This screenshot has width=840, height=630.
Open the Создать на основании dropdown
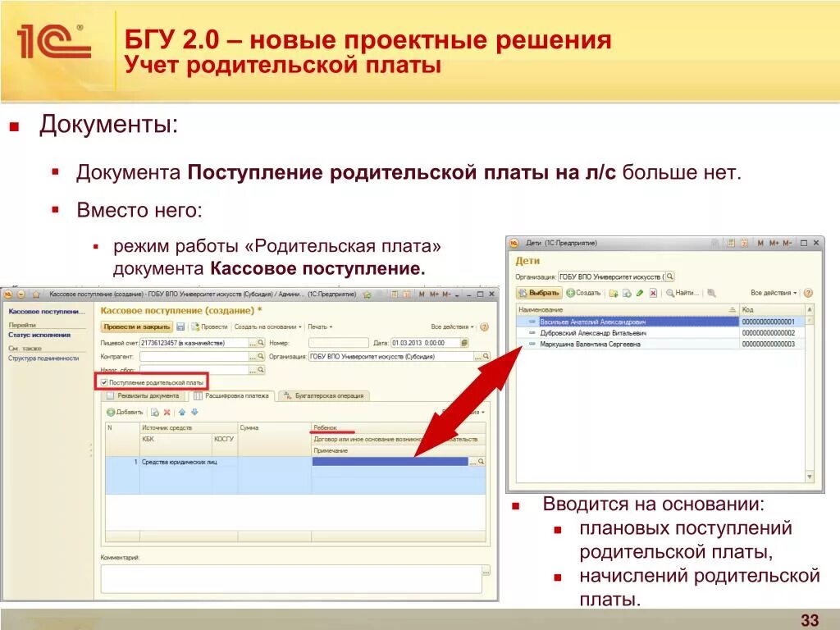268,326
